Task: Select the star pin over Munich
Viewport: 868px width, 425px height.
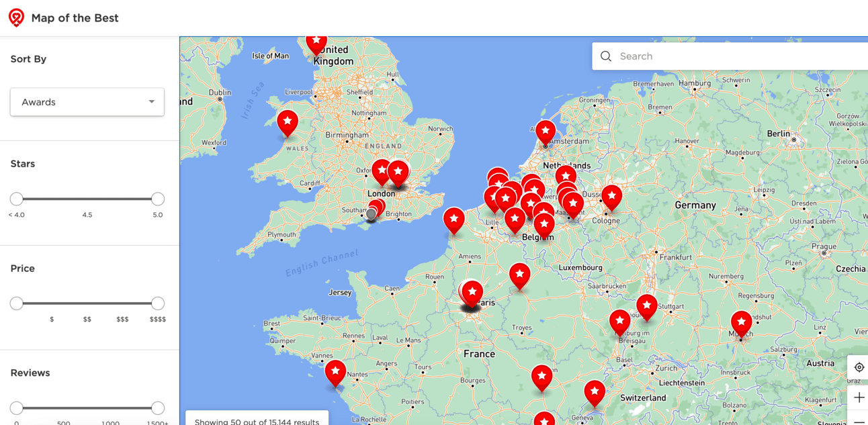Action: pos(742,324)
